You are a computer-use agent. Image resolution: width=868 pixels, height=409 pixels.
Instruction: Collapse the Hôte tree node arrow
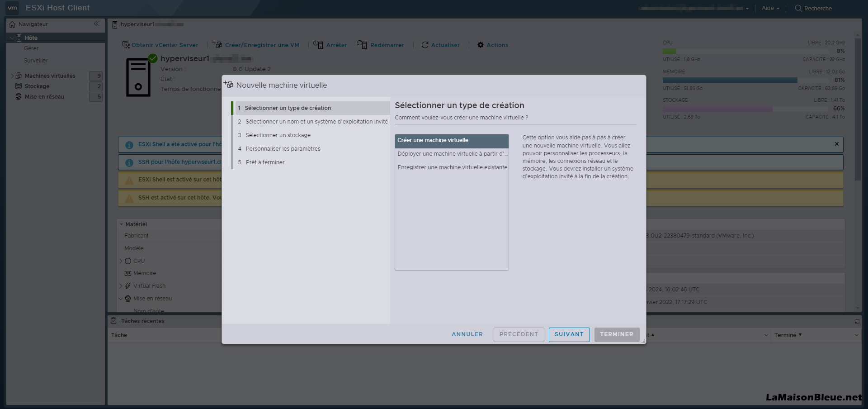click(12, 38)
